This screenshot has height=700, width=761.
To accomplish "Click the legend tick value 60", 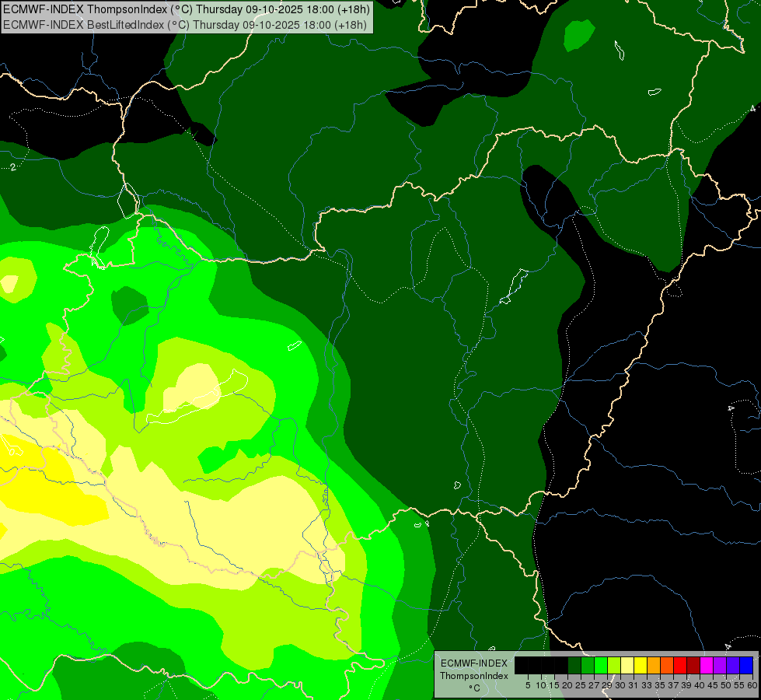I will point(752,685).
